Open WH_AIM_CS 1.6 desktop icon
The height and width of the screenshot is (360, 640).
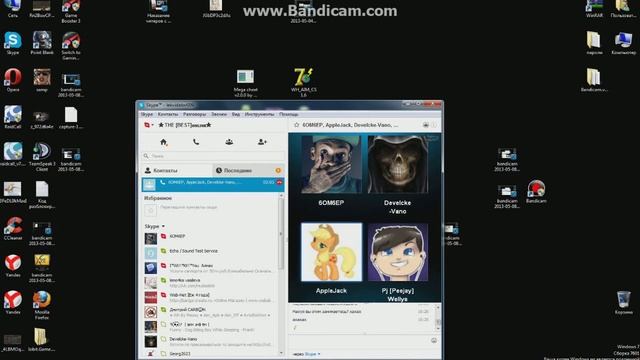tap(304, 82)
